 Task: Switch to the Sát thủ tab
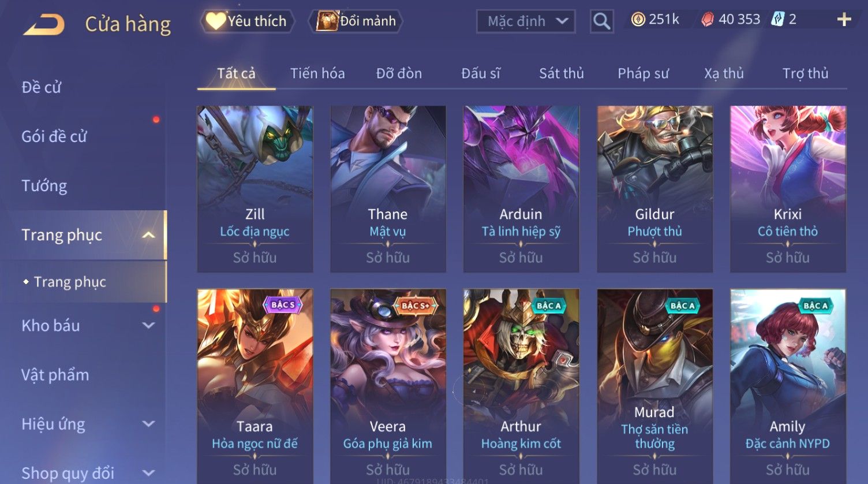click(562, 73)
